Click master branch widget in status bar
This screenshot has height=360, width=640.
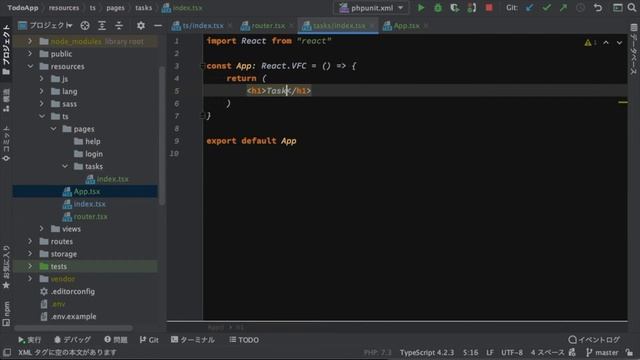tap(602, 352)
